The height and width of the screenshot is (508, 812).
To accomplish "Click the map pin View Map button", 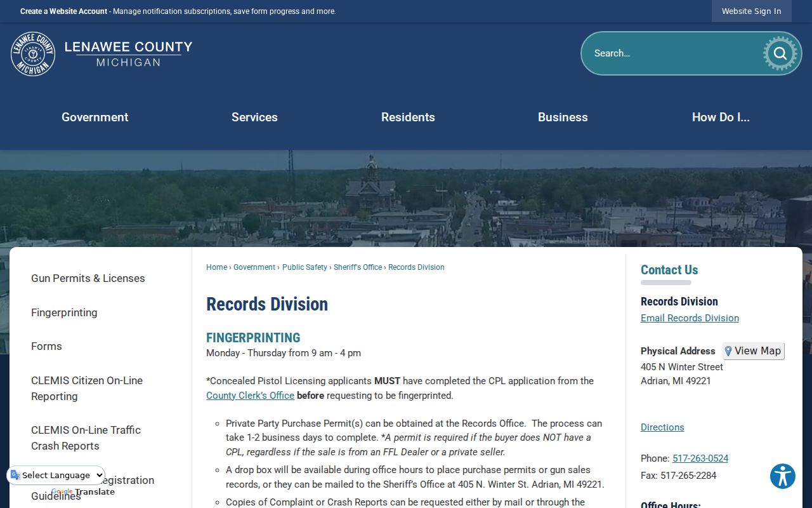I will click(754, 351).
